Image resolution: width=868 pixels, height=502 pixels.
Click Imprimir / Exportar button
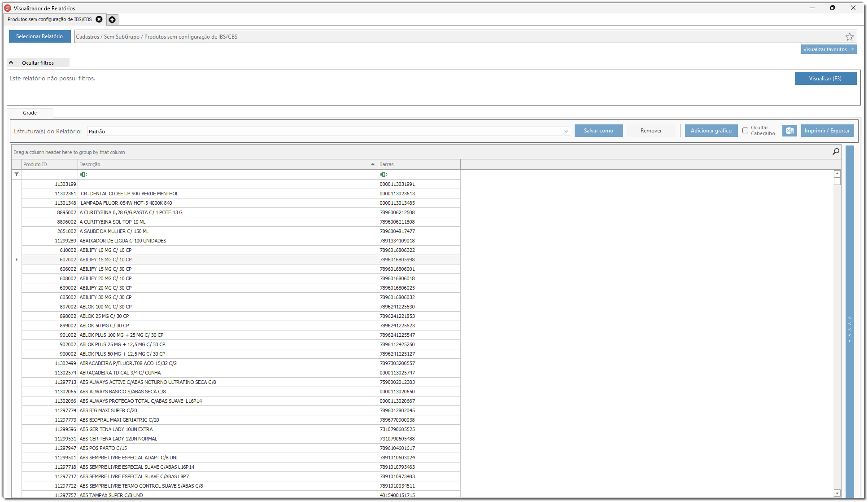[827, 131]
